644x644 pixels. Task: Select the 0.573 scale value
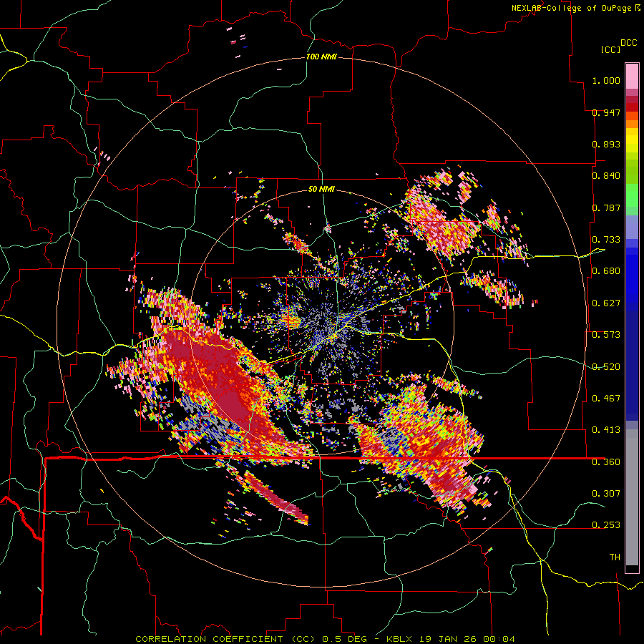(606, 335)
